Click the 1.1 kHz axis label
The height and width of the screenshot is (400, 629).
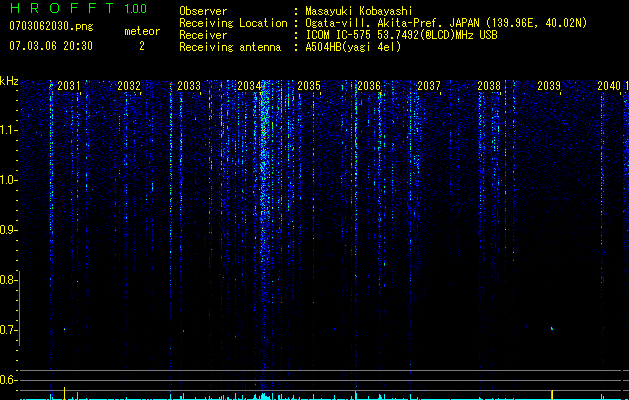pyautogui.click(x=9, y=130)
